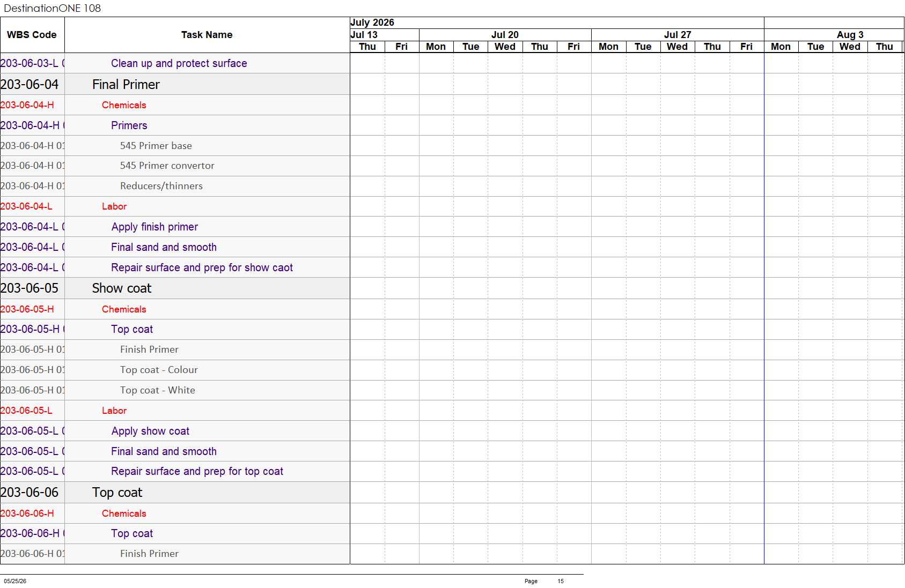Click WBS code 203-06-04-H in red
Image resolution: width=905 pixels, height=588 pixels.
27,105
